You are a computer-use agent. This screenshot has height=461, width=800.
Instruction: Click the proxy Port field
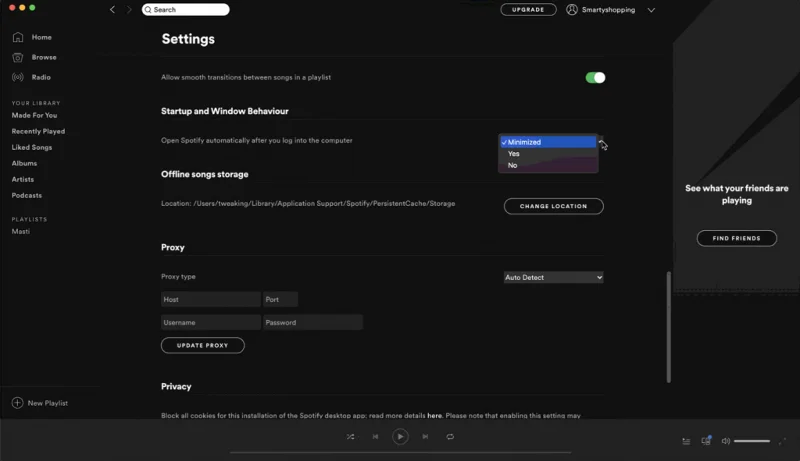(281, 299)
